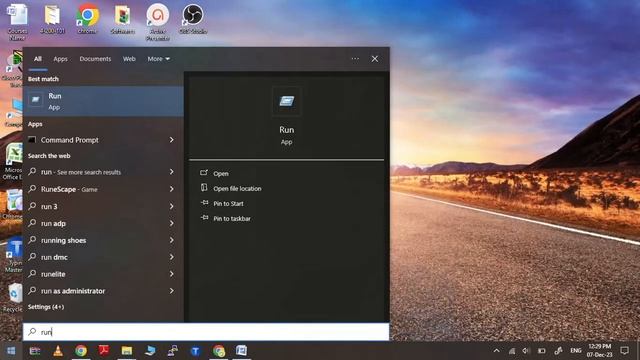Open Settings (4+) results group
This screenshot has width=640, height=360.
pyautogui.click(x=46, y=307)
